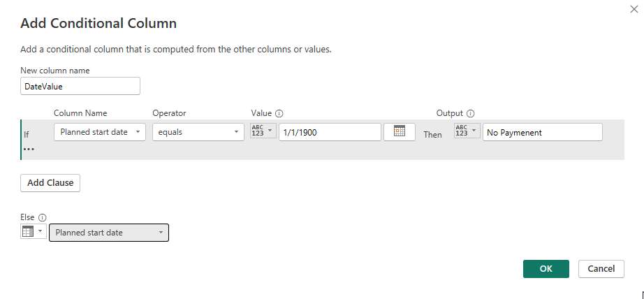Image resolution: width=644 pixels, height=299 pixels.
Task: Click the Add Conditional Column title
Action: tap(98, 23)
